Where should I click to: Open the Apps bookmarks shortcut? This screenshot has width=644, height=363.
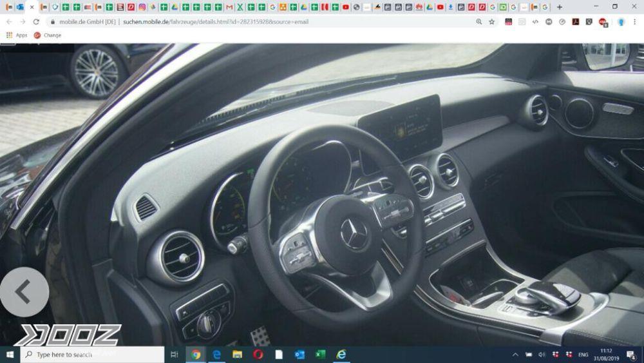tap(17, 35)
